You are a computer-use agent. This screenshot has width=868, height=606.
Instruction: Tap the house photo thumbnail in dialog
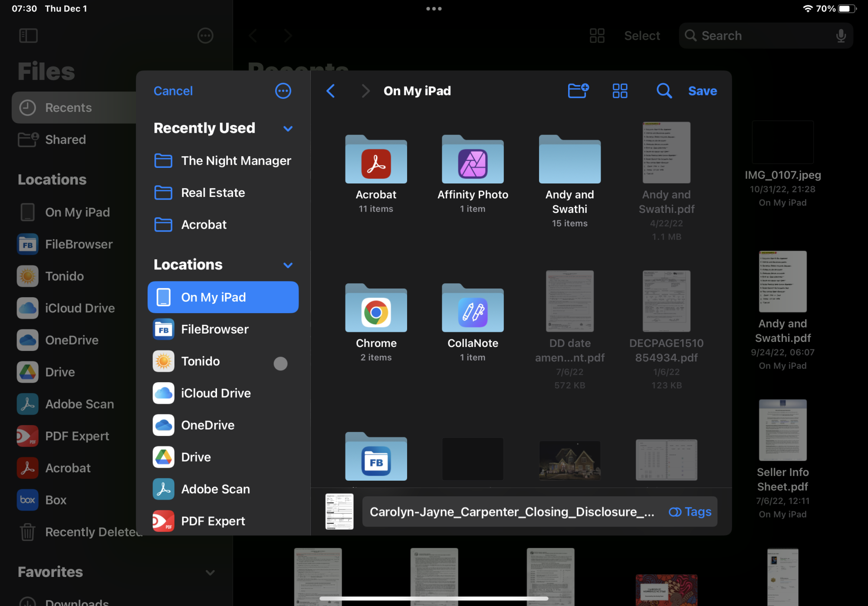569,460
